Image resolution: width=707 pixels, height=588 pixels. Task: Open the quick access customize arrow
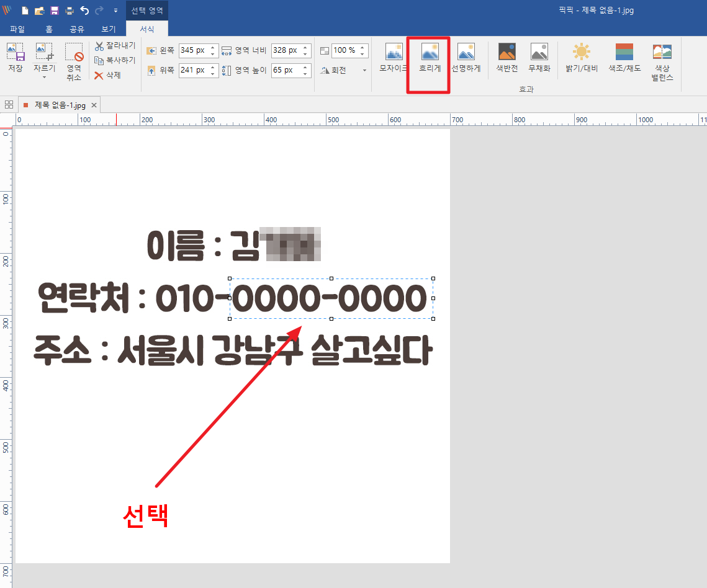tap(115, 11)
